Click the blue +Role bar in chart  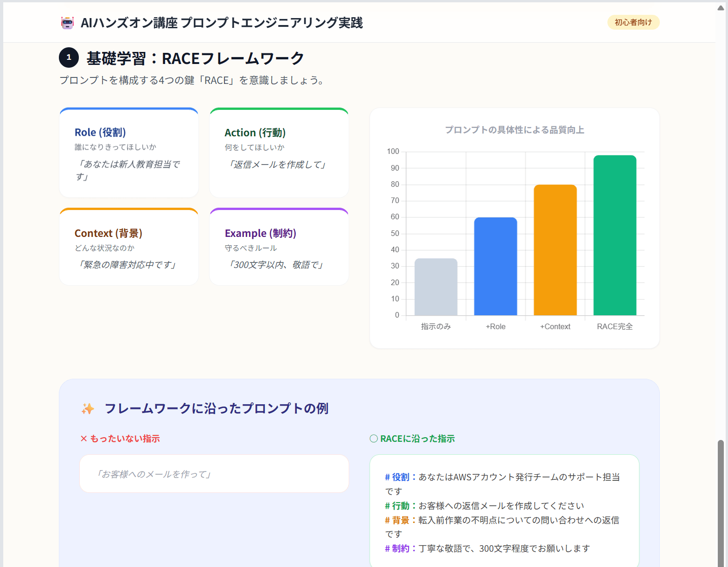(495, 267)
